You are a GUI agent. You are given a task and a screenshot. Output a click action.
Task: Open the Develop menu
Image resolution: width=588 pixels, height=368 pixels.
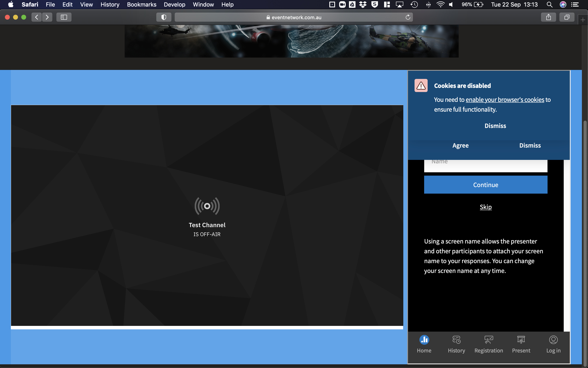174,4
